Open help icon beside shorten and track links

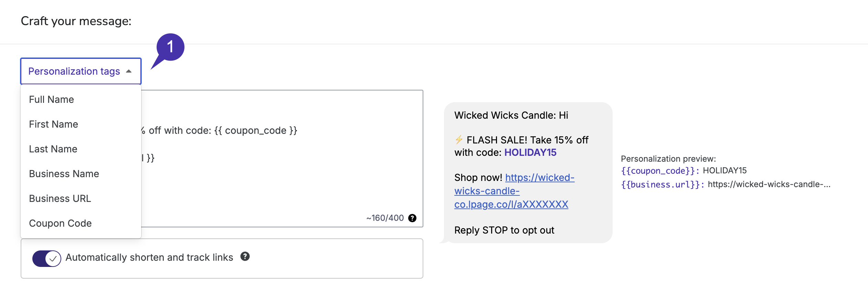245,256
